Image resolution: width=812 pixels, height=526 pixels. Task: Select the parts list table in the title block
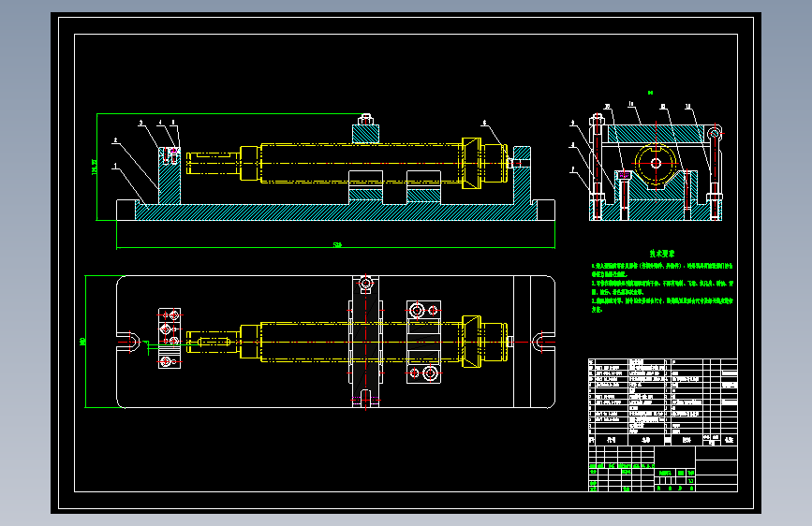click(x=663, y=402)
